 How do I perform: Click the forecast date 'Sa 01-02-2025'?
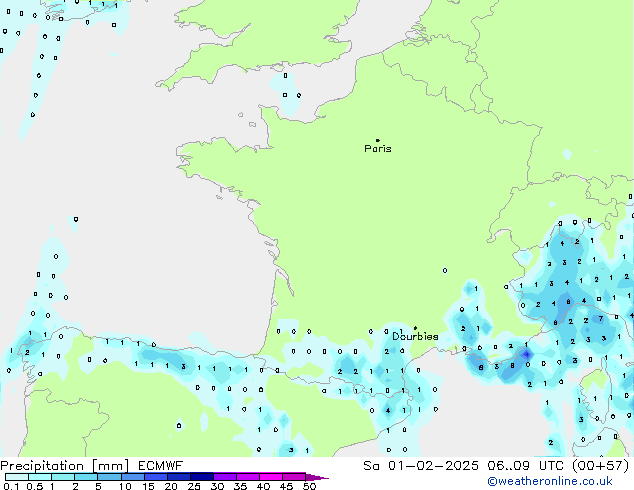(421, 466)
